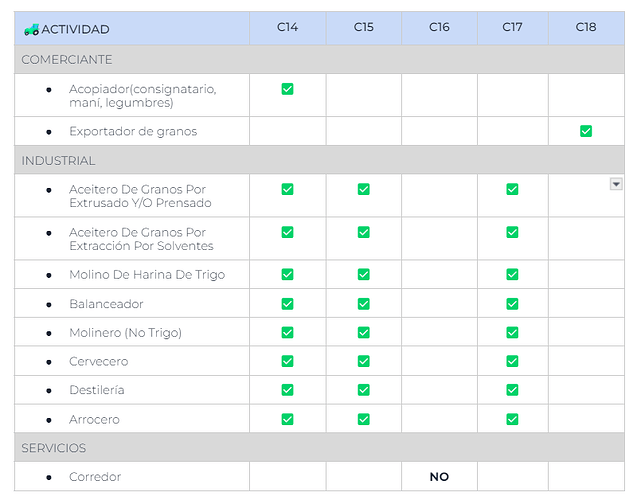Toggle C15 checkbox for Destilería row
This screenshot has height=500, width=636.
tap(363, 390)
